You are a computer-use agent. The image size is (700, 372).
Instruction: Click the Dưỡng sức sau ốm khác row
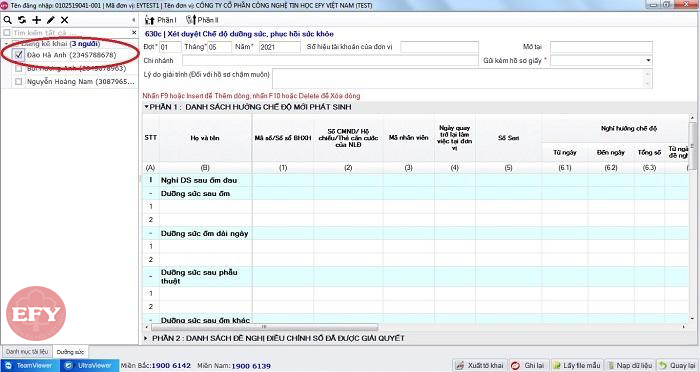tap(415, 319)
